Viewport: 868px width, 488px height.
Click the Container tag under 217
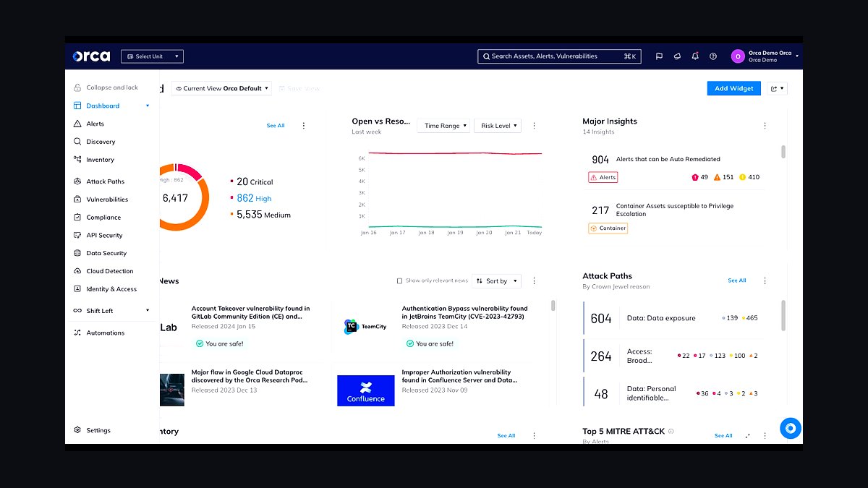click(608, 228)
